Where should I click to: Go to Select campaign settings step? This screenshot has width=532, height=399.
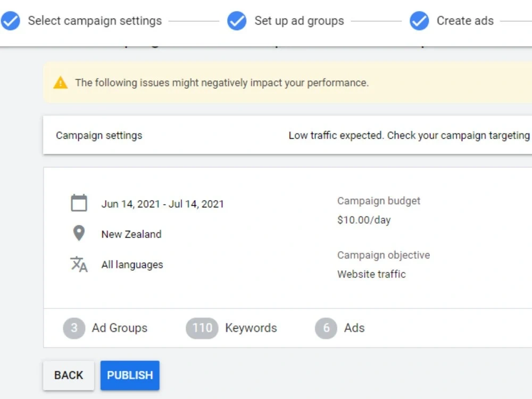coord(95,21)
